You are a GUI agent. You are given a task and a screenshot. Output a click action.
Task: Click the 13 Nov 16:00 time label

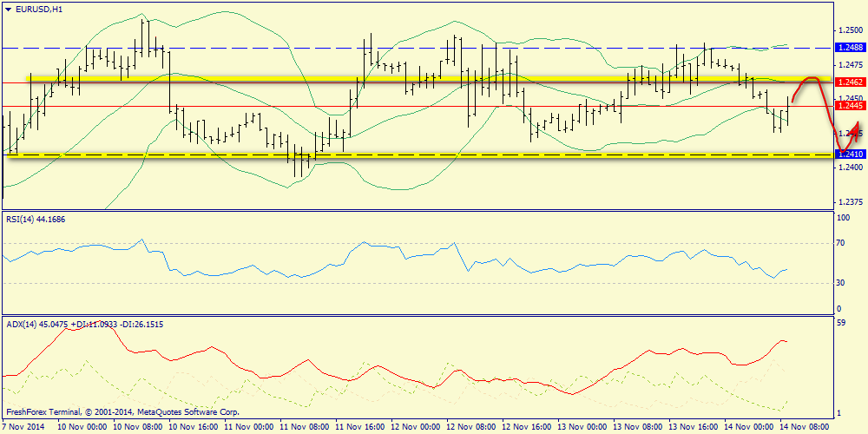click(694, 427)
